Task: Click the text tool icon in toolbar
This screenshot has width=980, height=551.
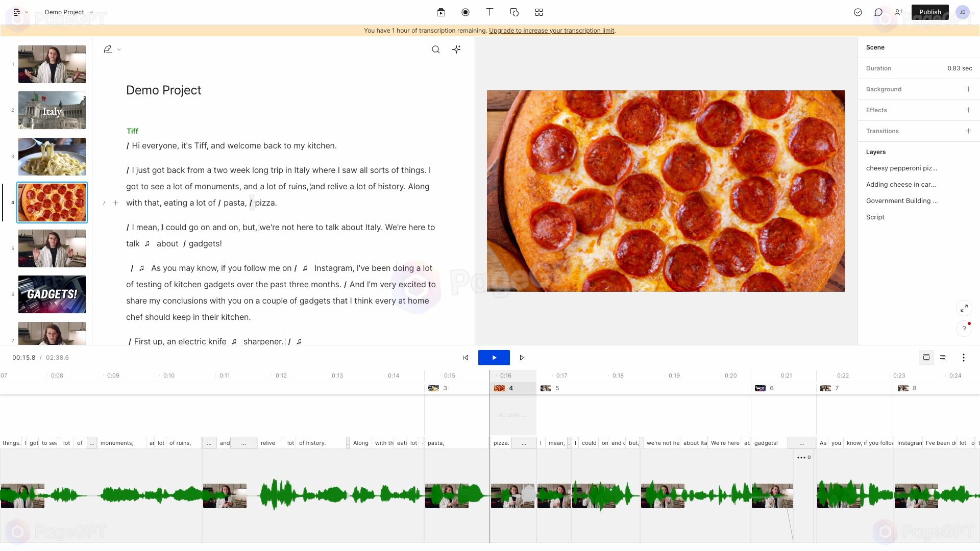Action: pos(489,12)
